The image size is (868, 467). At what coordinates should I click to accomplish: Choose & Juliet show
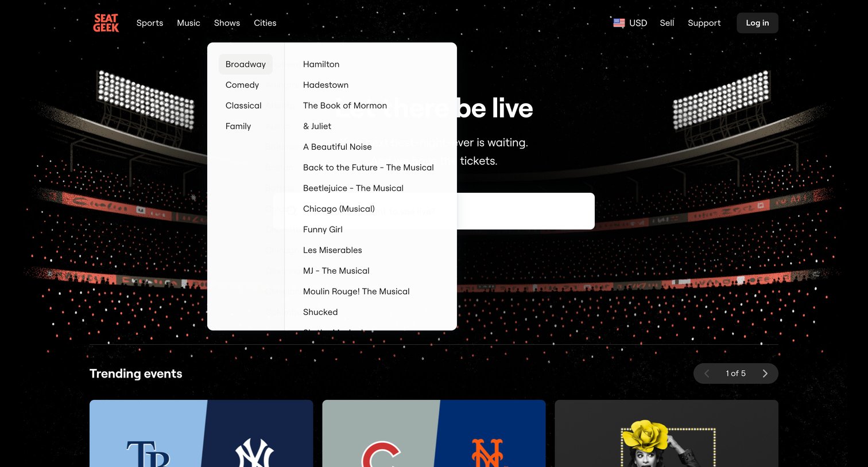[x=317, y=126]
